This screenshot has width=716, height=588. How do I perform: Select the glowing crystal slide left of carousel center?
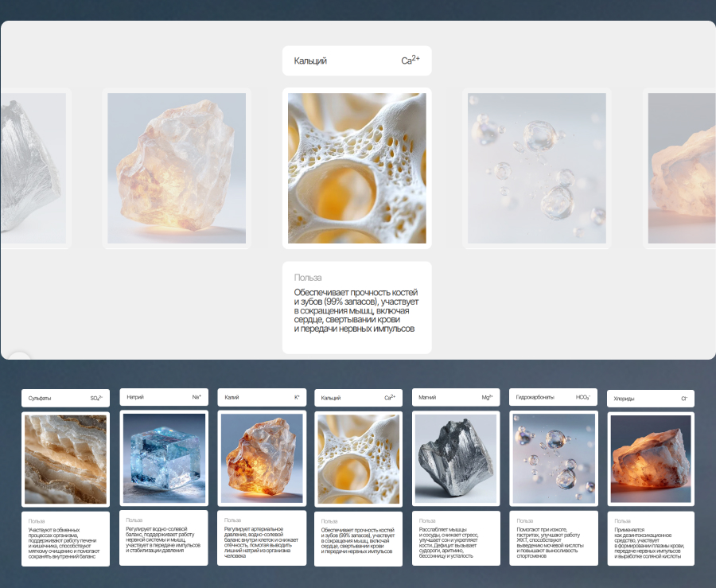coord(177,168)
